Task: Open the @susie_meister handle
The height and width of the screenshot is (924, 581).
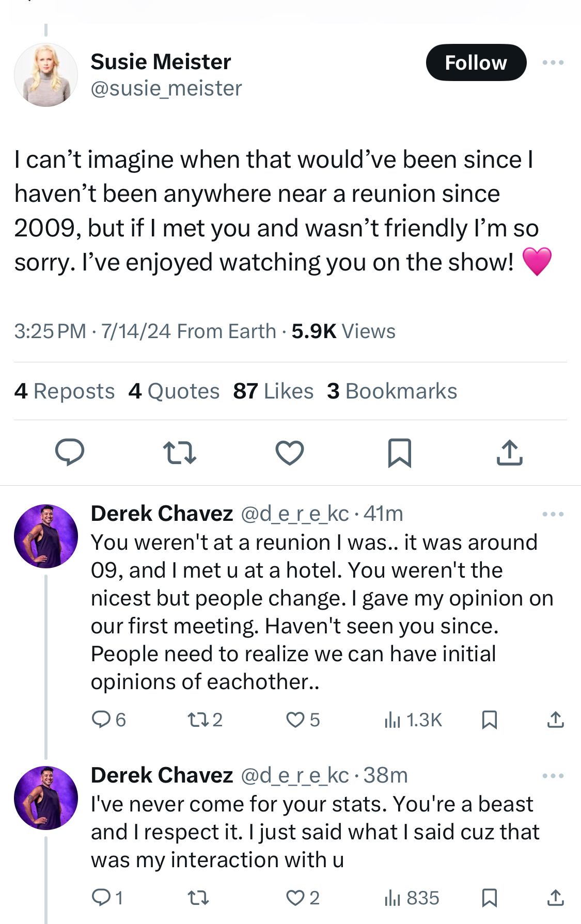Action: pos(166,88)
